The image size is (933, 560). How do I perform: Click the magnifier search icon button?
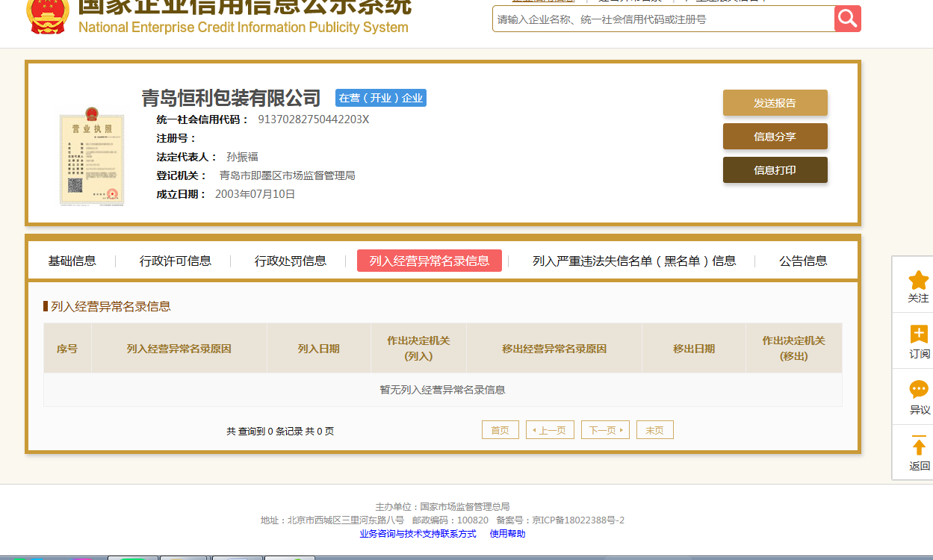(847, 19)
